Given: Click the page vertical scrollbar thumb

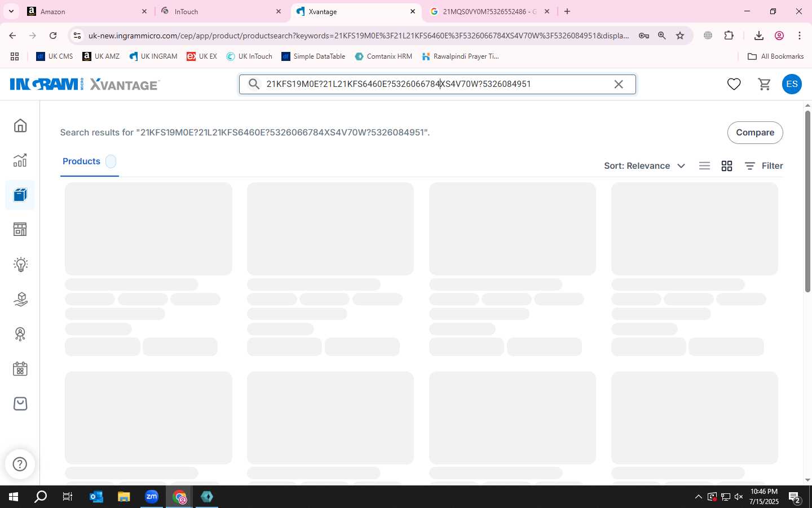Looking at the screenshot, I should click(807, 201).
